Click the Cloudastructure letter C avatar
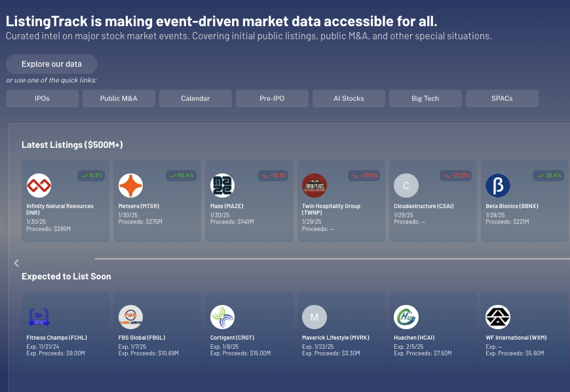Viewport: 570px width, 392px height. coord(406,185)
